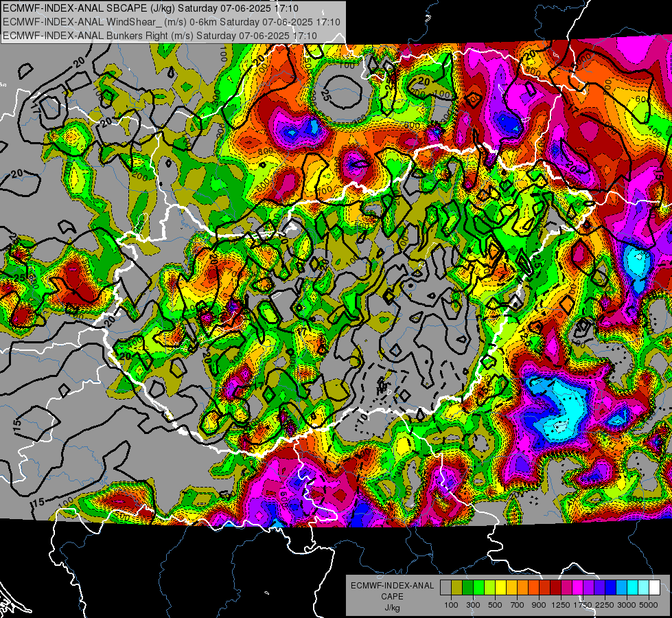The height and width of the screenshot is (618, 672).
Task: Click the SBCAPE title line at top
Action: 150,8
